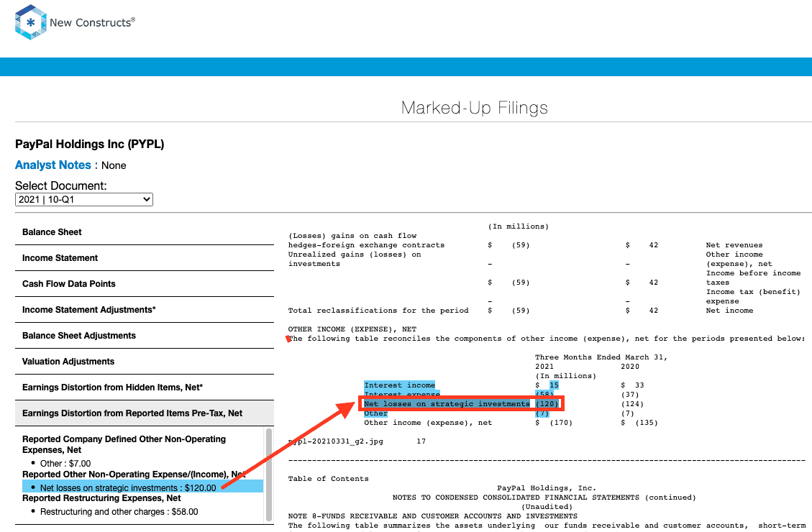Click the New Constructs brand name
Screen dimensions: 812x532
[92, 22]
